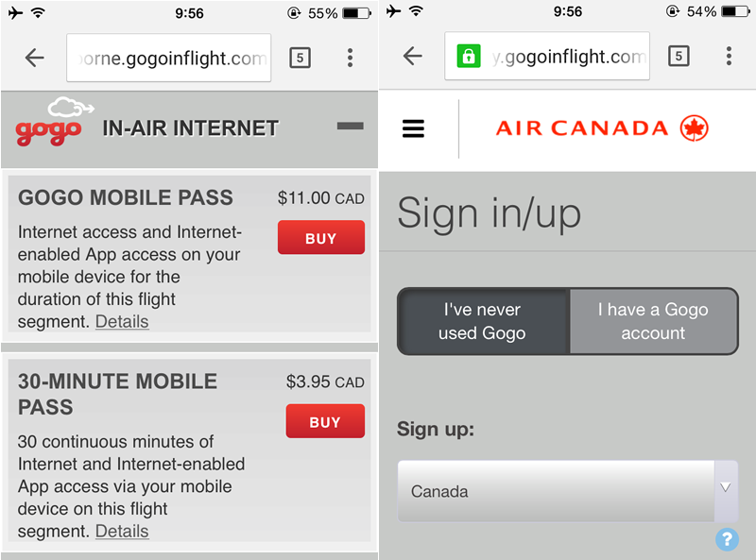The image size is (756, 560).
Task: Open Details link for Gogo Mobile Pass
Action: coord(122,321)
